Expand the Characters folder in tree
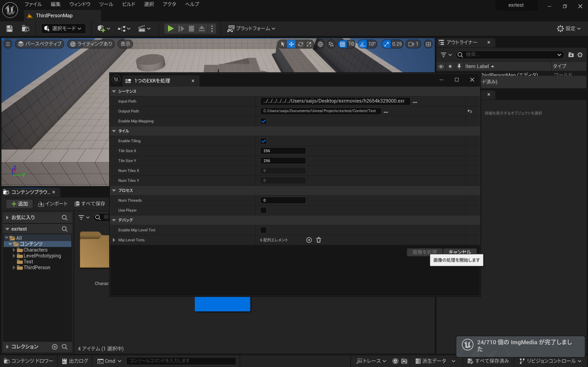The height and width of the screenshot is (367, 588). [x=14, y=250]
